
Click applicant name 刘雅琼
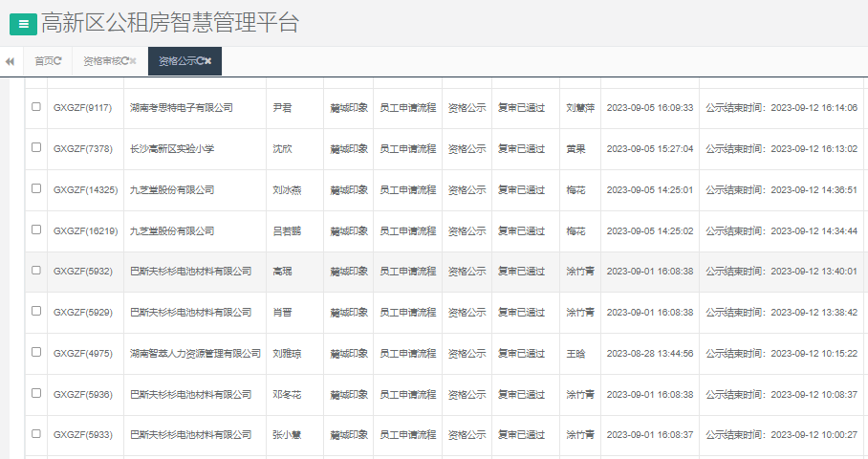click(x=287, y=353)
